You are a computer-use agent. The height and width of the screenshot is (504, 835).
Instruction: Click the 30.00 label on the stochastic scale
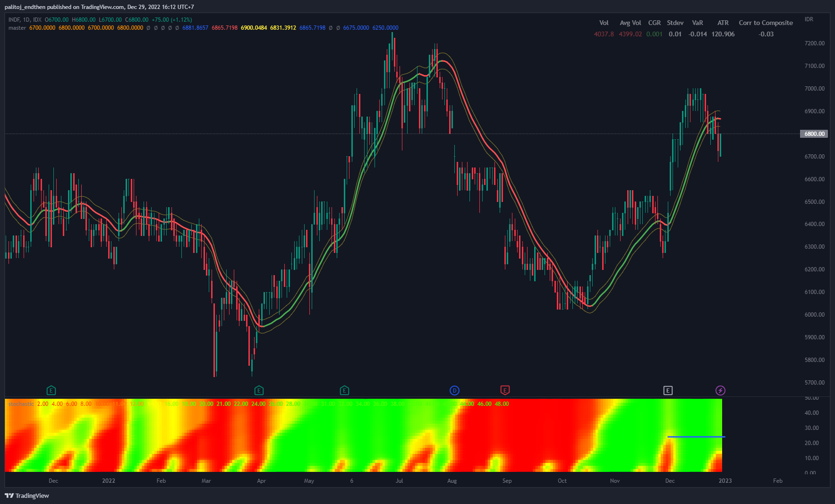811,428
